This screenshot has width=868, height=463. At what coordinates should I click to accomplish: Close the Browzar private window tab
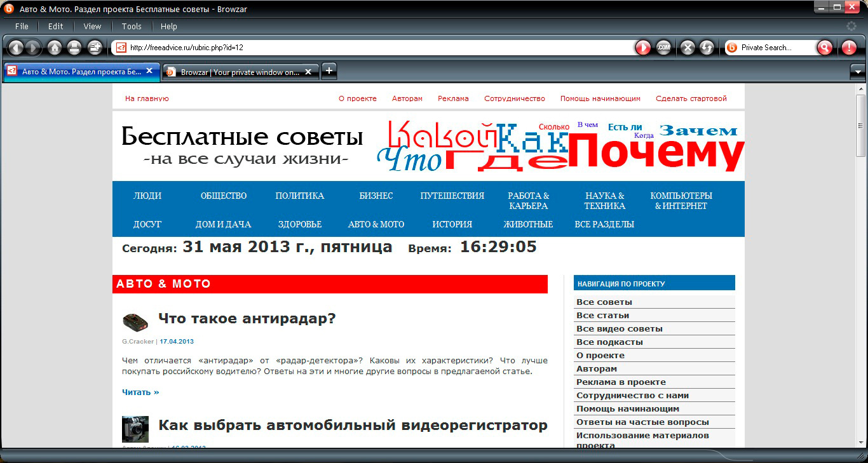[x=308, y=72]
